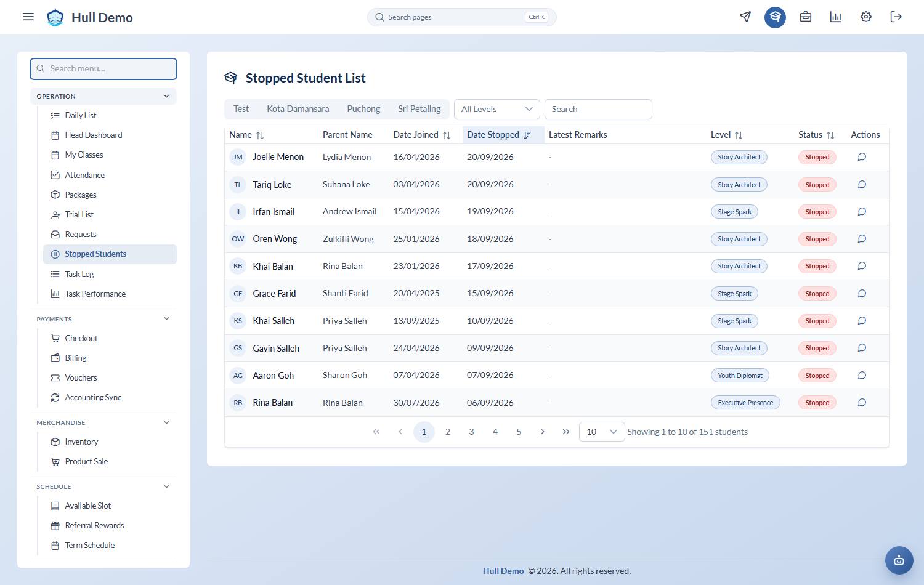Collapse the Schedule menu section
Image resolution: width=924 pixels, height=585 pixels.
coord(103,486)
